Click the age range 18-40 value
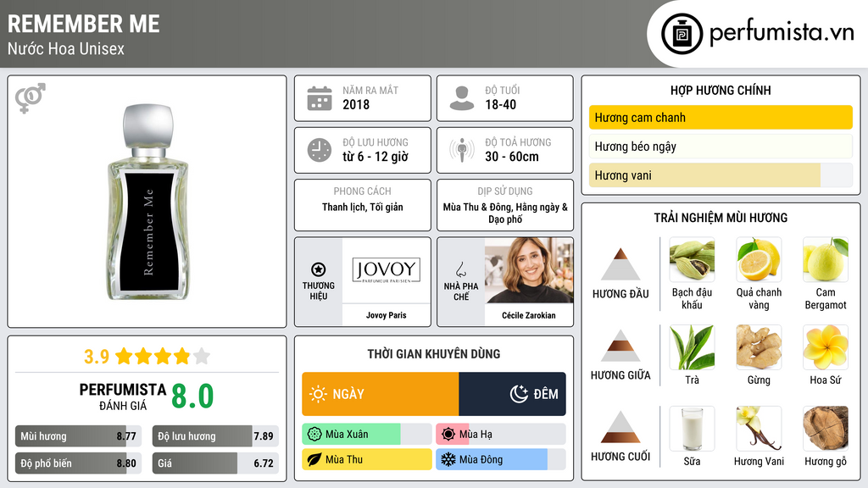The height and width of the screenshot is (488, 868). click(x=500, y=104)
